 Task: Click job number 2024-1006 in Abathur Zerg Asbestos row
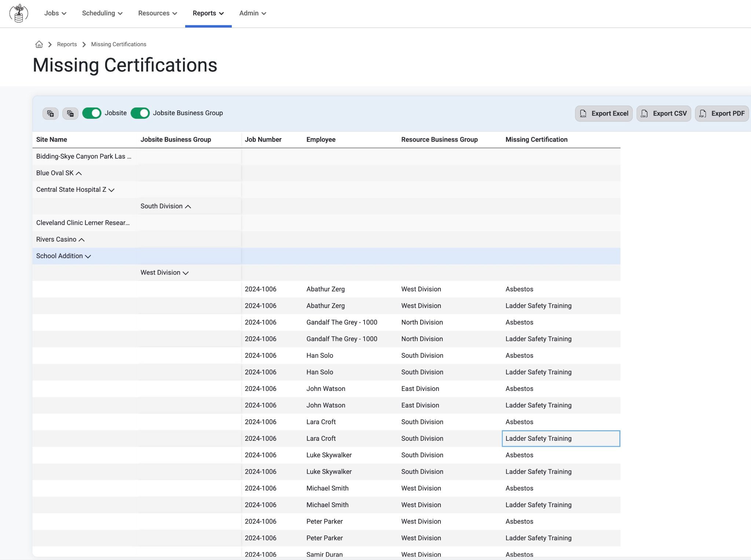260,289
